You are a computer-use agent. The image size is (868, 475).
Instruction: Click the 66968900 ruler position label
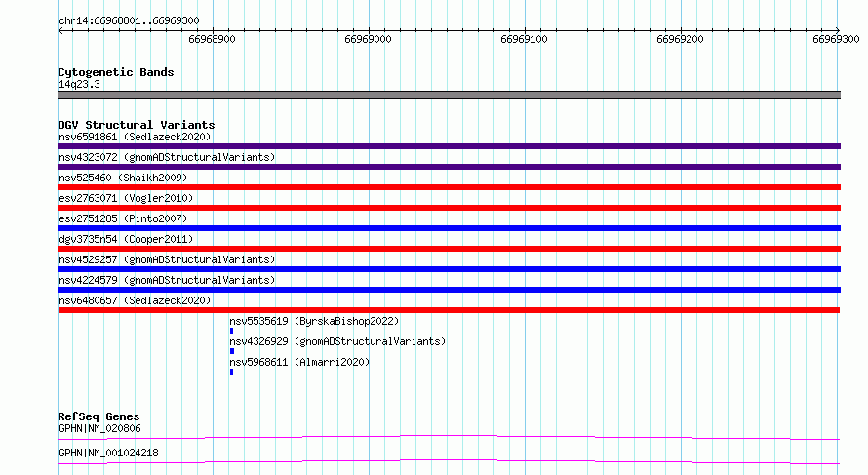click(212, 39)
